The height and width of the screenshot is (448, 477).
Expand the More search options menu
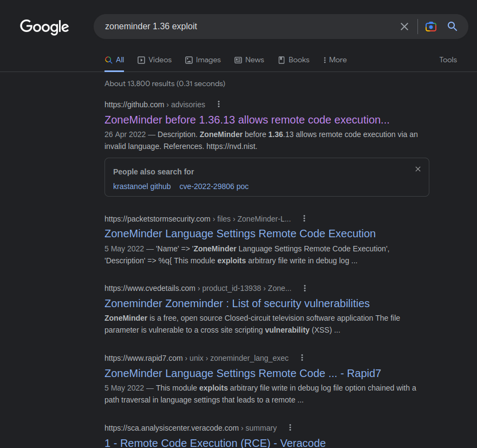coord(335,60)
